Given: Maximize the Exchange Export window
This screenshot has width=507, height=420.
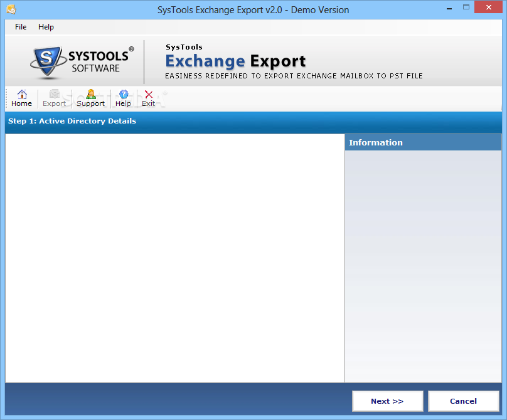Looking at the screenshot, I should click(x=466, y=8).
